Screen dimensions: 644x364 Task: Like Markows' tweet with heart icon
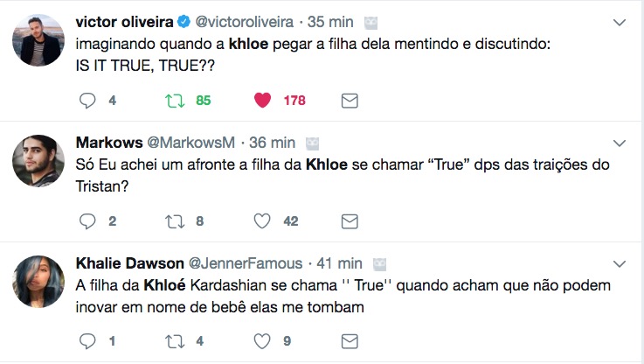coord(262,221)
